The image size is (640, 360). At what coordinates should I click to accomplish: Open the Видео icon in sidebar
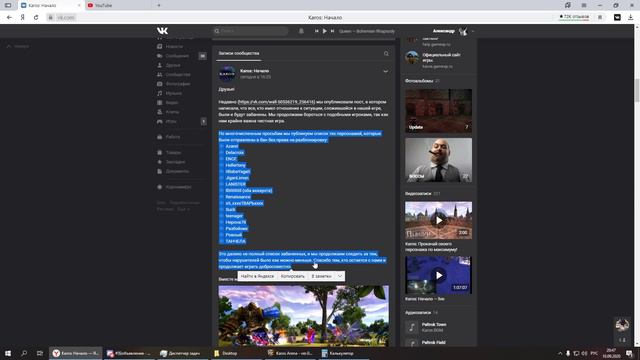(160, 103)
